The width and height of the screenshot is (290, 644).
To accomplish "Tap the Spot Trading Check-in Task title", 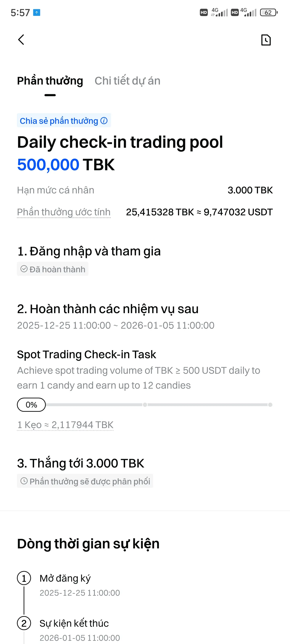I will (87, 354).
